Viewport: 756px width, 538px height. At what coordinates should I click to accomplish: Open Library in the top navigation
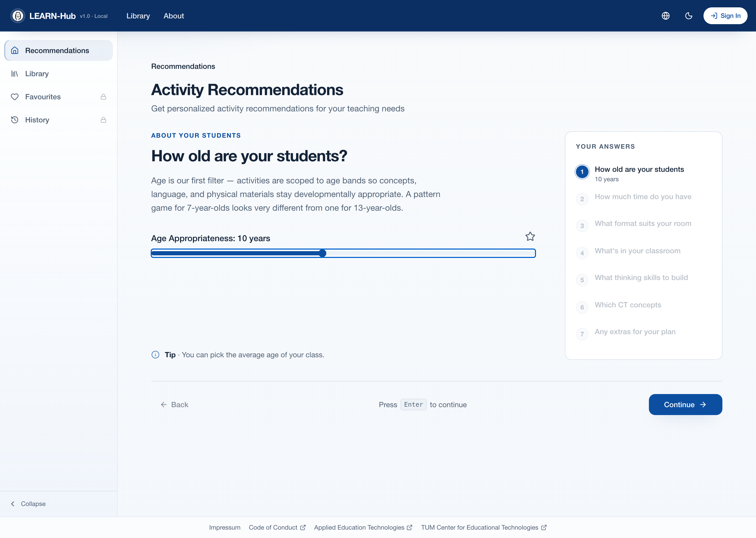(138, 16)
